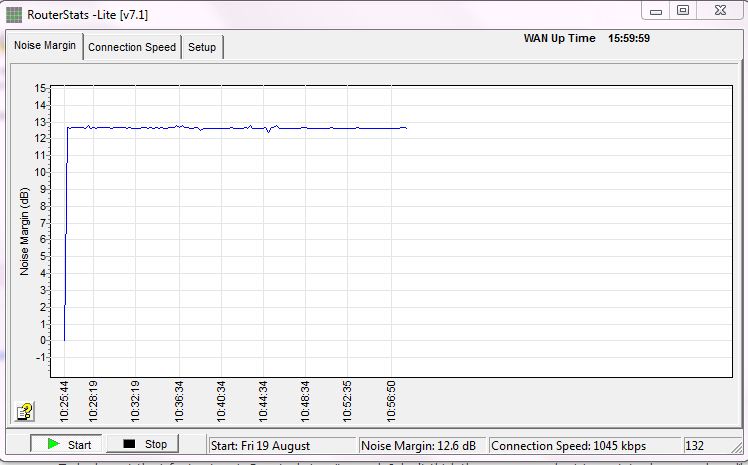This screenshot has width=748, height=465.
Task: Click the RouterStats app icon in title bar
Action: 13,14
